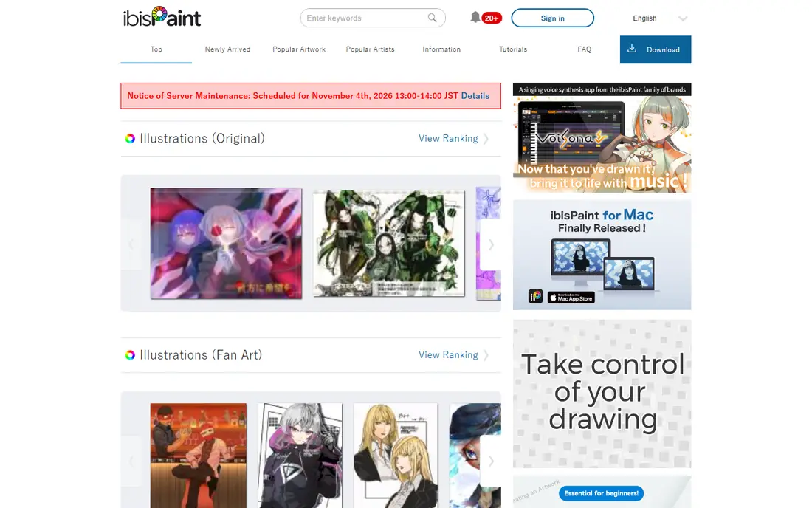Open the bar scene fan art thumbnail
Viewport: 812px width, 508px height.
coord(199,456)
